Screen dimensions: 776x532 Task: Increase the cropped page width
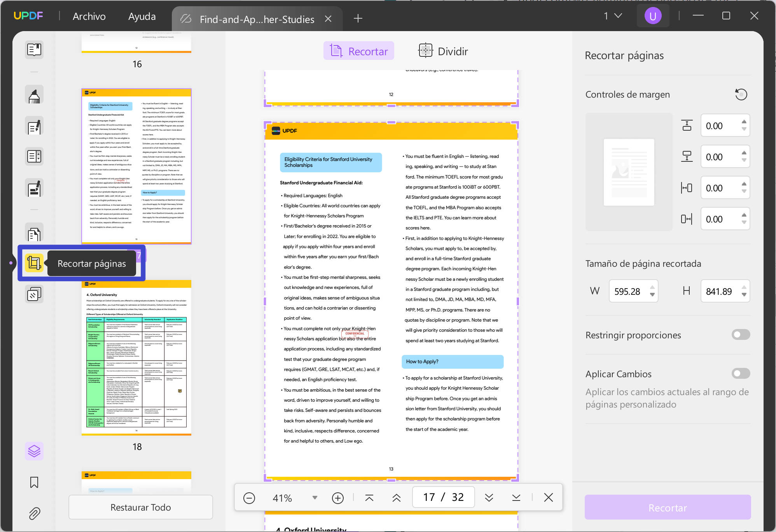coord(652,287)
